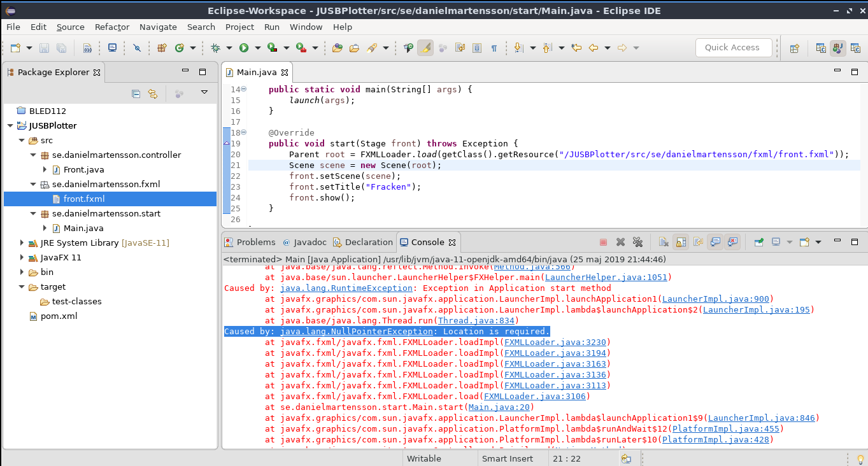Viewport: 868px width, 466px height.
Task: Click Collapse All in Package Explorer
Action: (136, 94)
